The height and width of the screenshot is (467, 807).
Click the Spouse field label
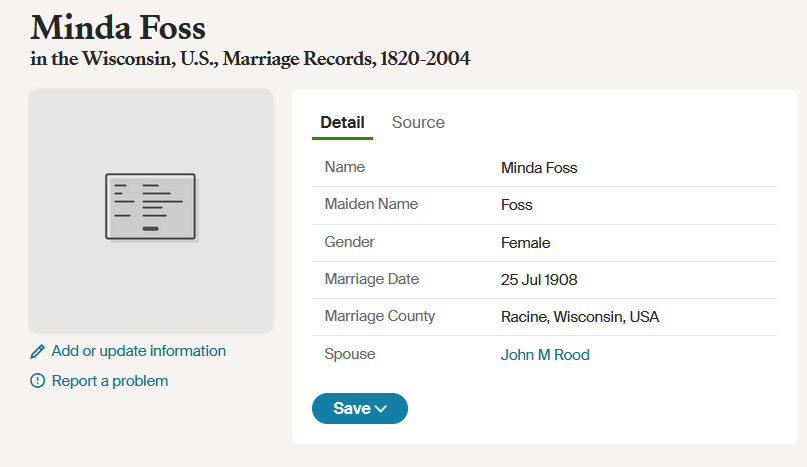tap(349, 354)
